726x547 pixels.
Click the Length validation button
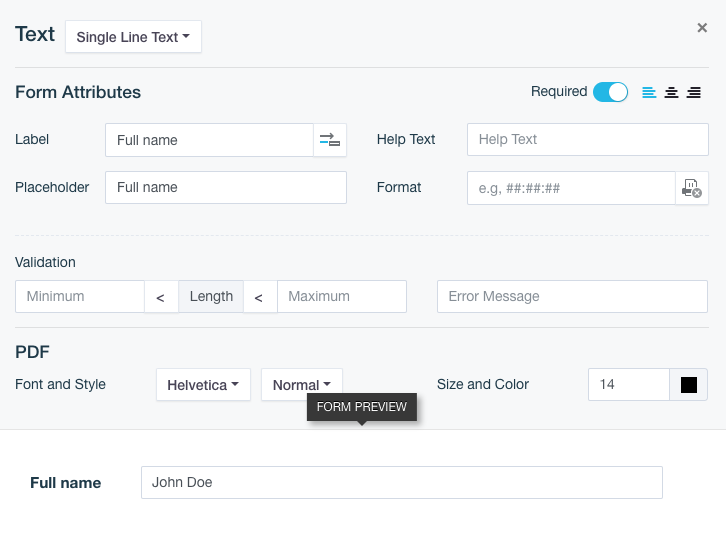(211, 296)
